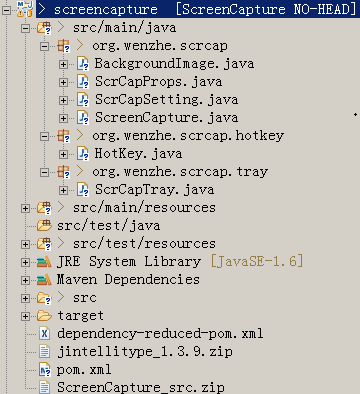The width and height of the screenshot is (360, 394).
Task: Select dependency-reduced-pom.xml file name
Action: 160,334
